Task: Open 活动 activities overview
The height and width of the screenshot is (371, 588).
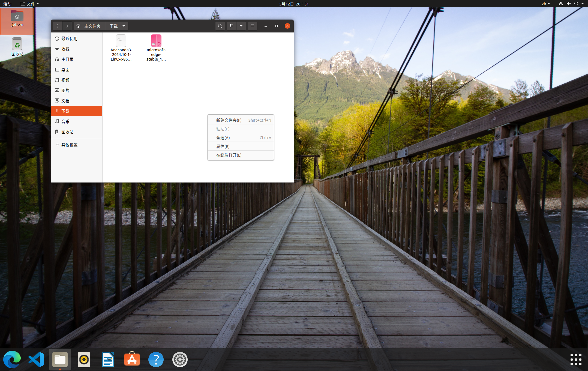Action: point(7,4)
